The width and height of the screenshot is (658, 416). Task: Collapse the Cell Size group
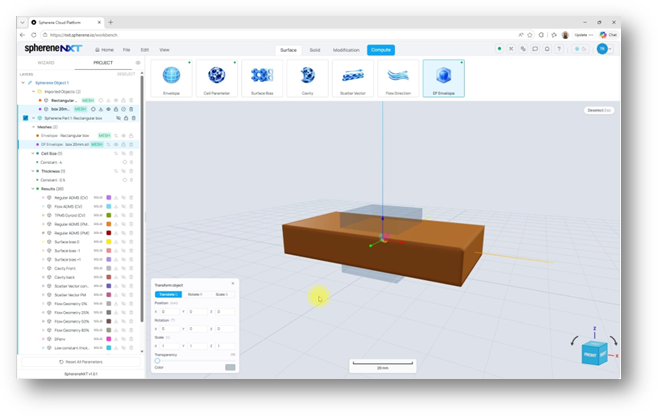(x=33, y=154)
